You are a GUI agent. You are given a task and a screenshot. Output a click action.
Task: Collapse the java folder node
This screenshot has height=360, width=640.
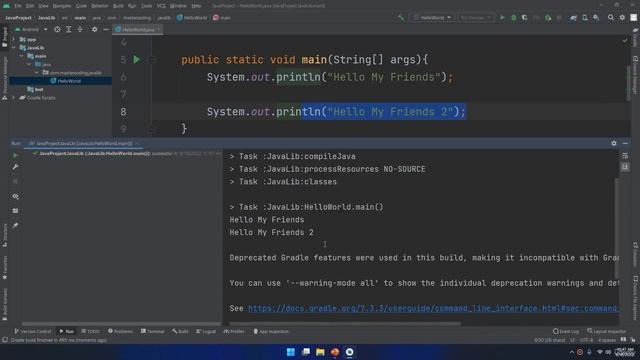29,64
